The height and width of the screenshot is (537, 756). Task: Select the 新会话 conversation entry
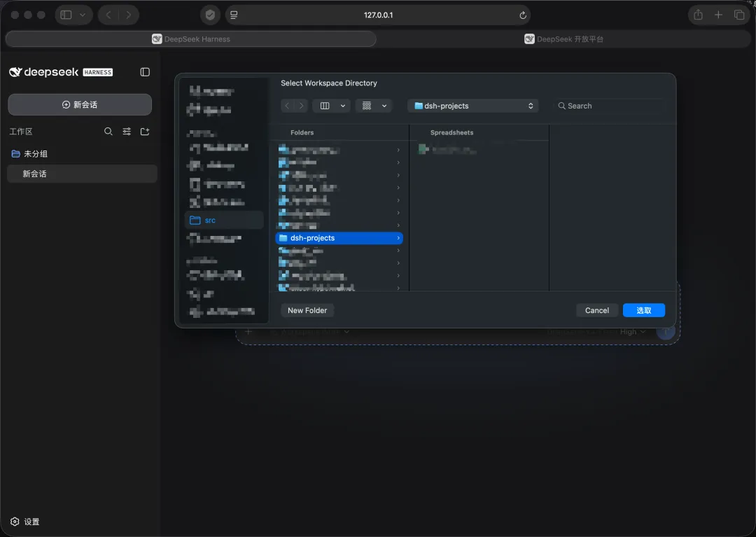pyautogui.click(x=82, y=174)
